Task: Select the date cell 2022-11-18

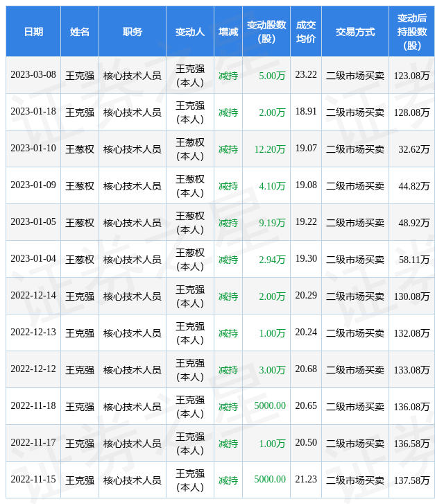Action: (33, 405)
